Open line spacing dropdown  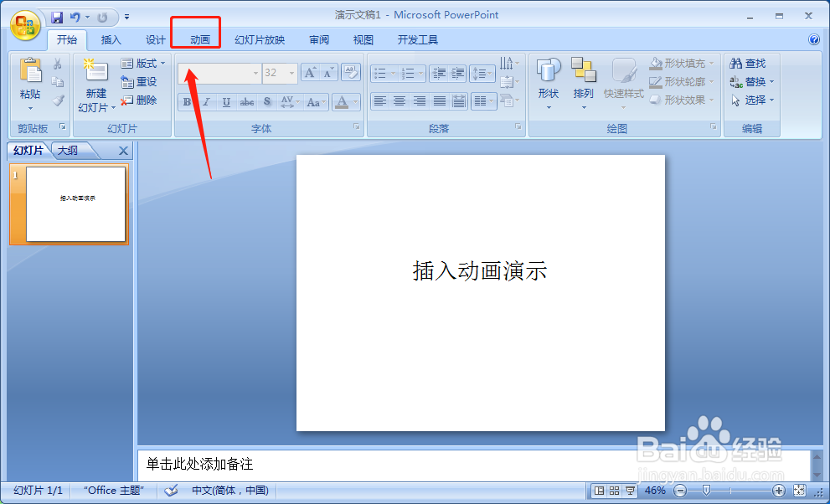[482, 74]
